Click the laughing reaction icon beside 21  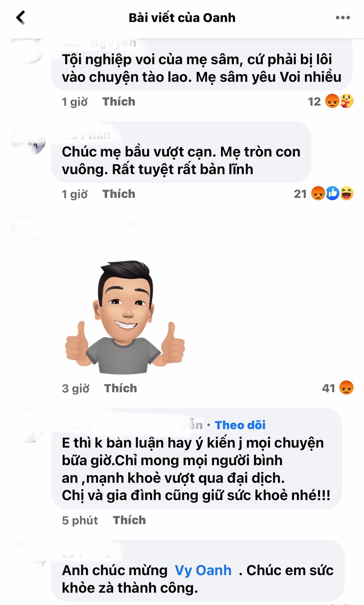[347, 193]
